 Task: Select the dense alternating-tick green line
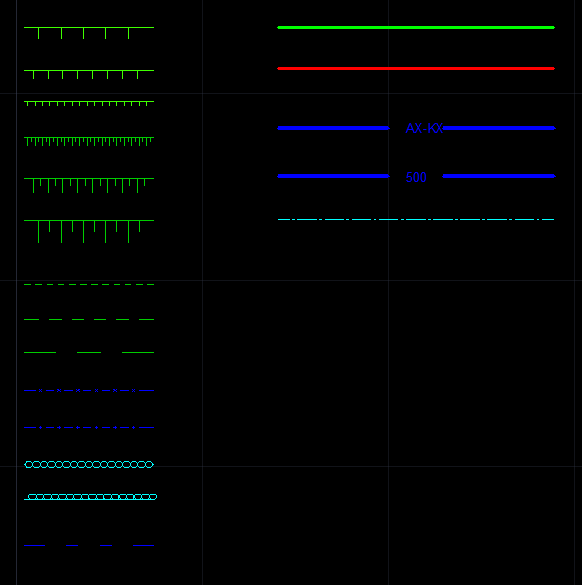89,141
